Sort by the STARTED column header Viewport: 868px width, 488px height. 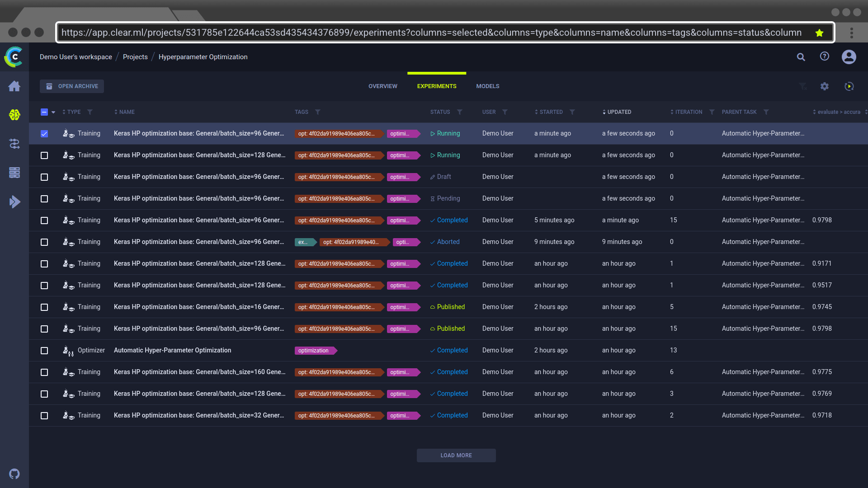coord(549,112)
